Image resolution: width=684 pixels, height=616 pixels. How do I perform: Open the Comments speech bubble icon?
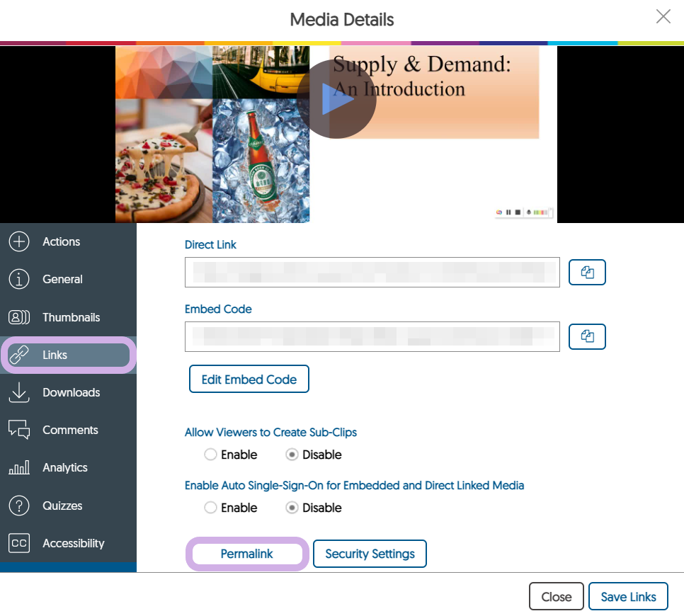click(19, 430)
